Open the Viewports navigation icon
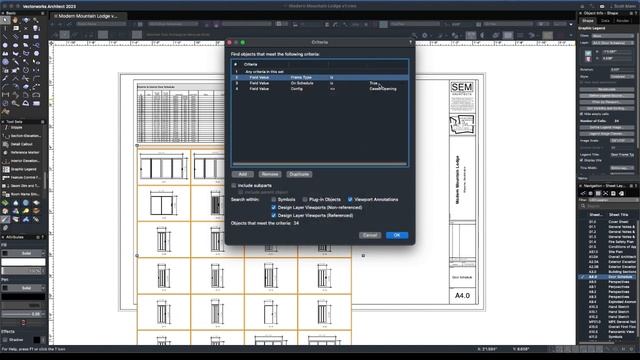The width and height of the screenshot is (640, 360). point(606,193)
